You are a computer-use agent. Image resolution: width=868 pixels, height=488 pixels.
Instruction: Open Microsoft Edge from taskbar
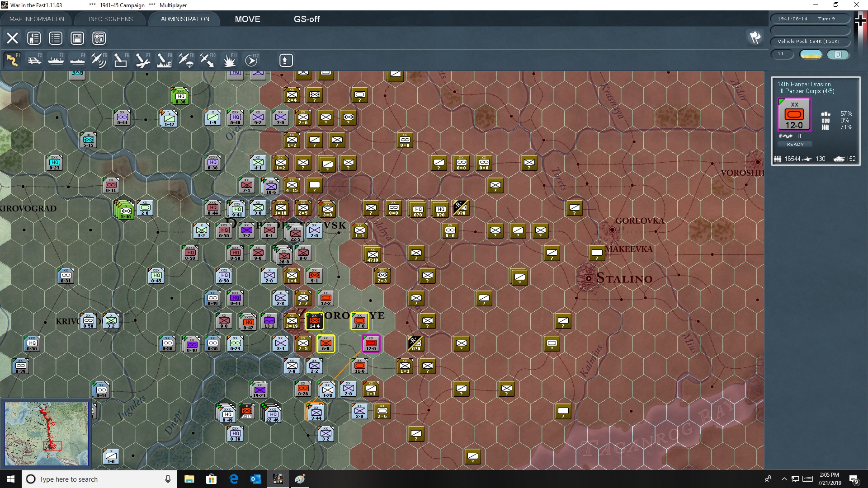tap(234, 479)
